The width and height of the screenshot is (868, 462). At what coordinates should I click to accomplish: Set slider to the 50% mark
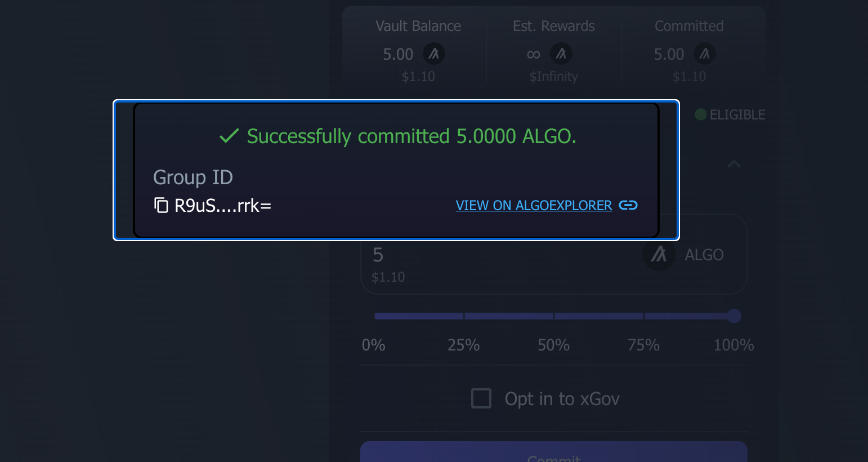554,316
